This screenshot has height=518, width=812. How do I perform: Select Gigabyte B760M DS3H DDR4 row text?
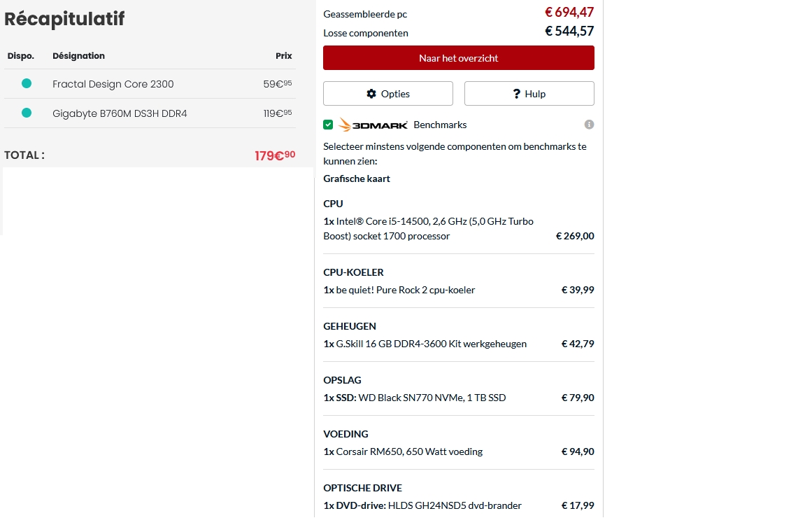coord(120,113)
